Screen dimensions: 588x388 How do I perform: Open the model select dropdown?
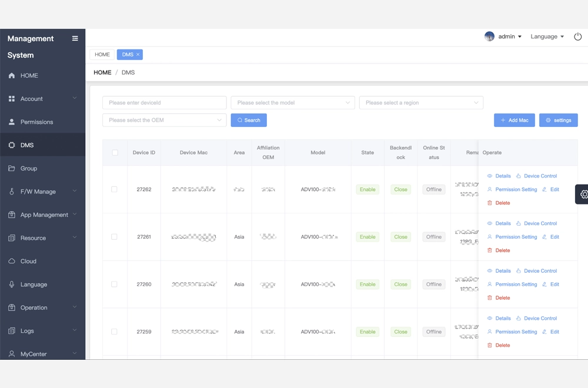[293, 103]
